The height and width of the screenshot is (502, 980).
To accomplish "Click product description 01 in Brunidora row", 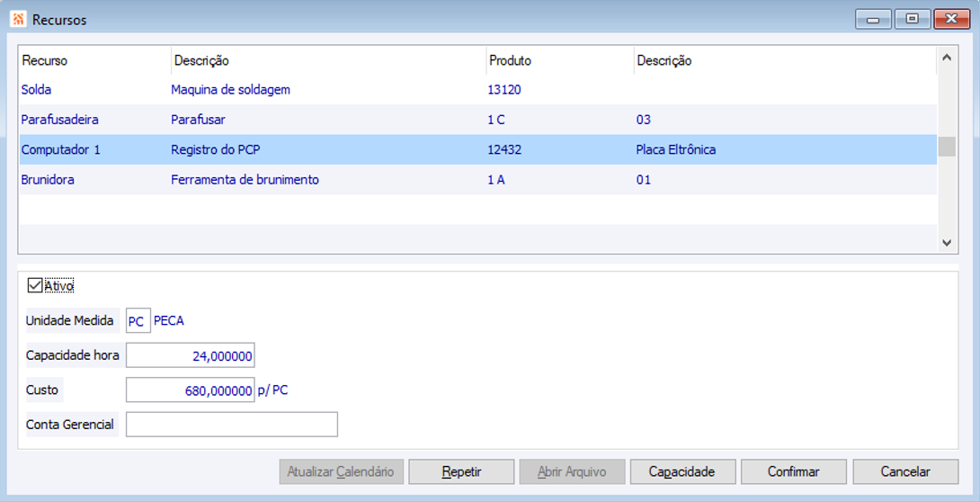I will tap(643, 179).
